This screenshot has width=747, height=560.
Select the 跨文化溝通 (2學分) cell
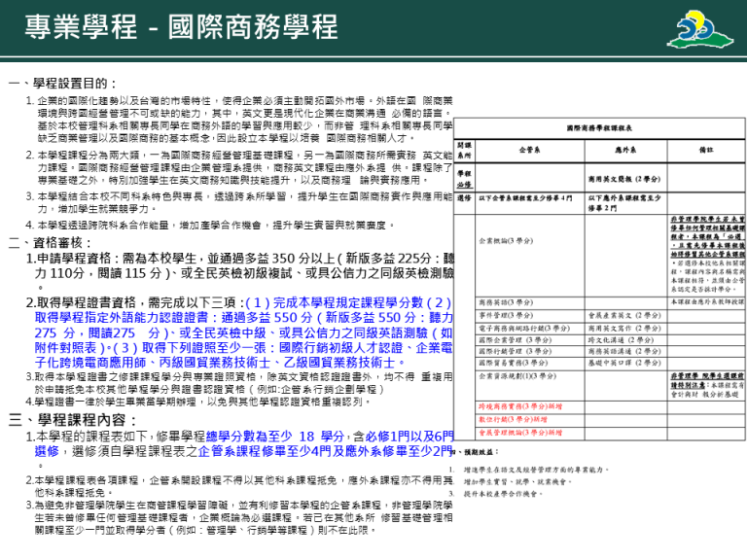point(622,340)
